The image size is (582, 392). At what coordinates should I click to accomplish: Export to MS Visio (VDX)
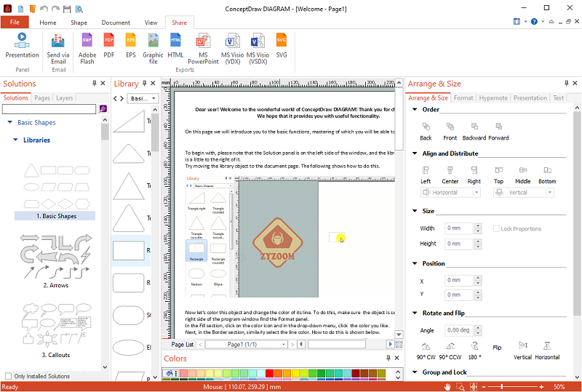point(232,49)
